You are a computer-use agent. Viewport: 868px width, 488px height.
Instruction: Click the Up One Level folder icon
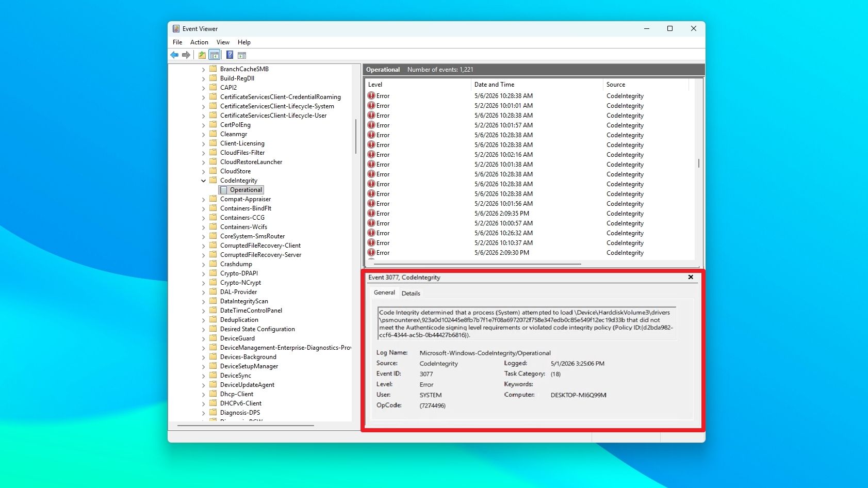tap(202, 55)
